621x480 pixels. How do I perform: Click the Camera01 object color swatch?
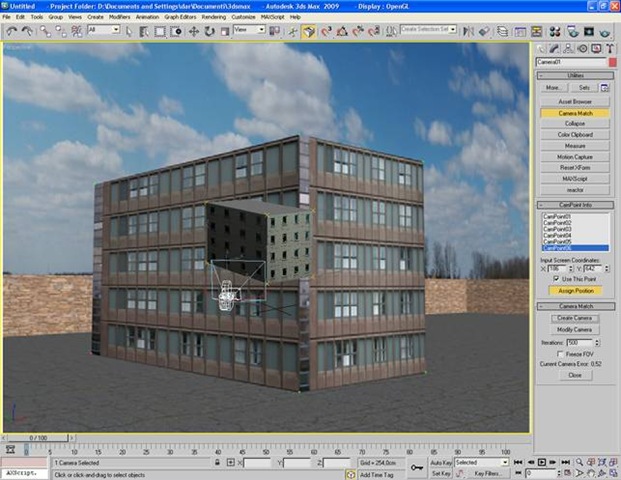[612, 62]
